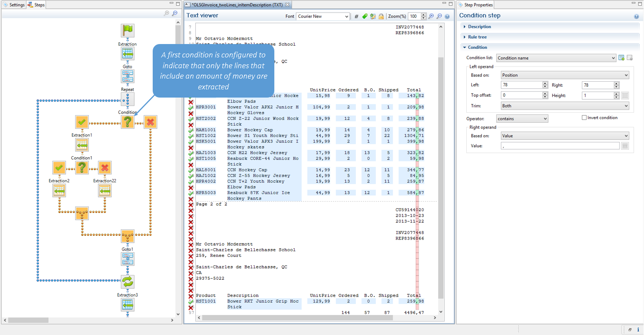Click the Text viewer vertical scrollbar
The width and height of the screenshot is (644, 335).
click(441, 173)
